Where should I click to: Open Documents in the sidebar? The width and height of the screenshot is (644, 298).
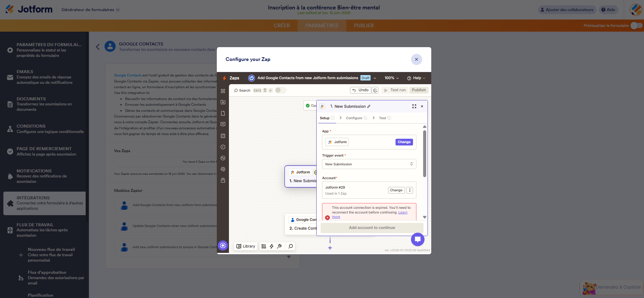[45, 104]
